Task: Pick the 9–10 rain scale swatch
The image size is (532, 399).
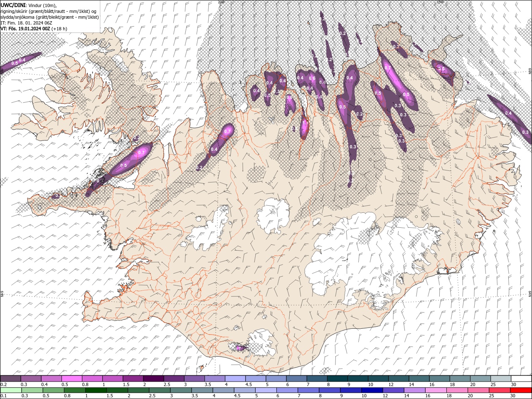Action: pyautogui.click(x=351, y=390)
